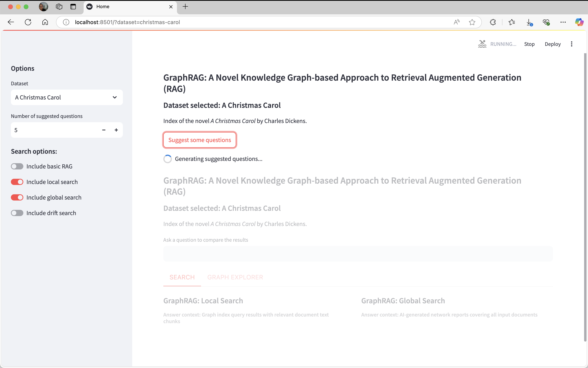
Task: Increase number of suggested questions with plus
Action: [116, 130]
